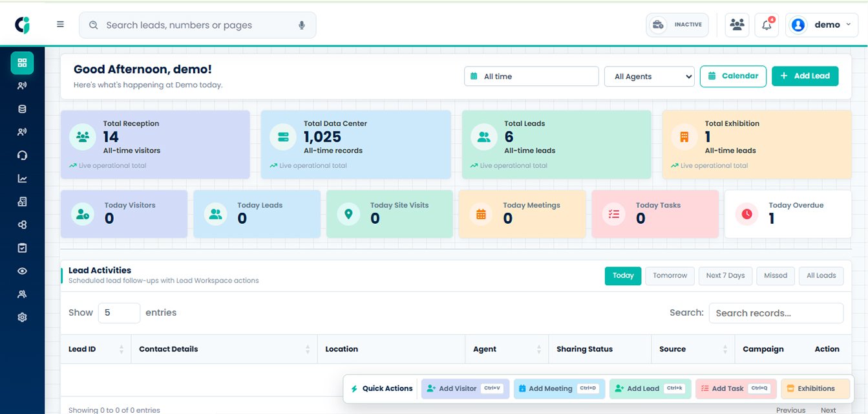This screenshot has height=414, width=868.
Task: Open the dashboard grid icon in sidebar
Action: pyautogui.click(x=22, y=63)
